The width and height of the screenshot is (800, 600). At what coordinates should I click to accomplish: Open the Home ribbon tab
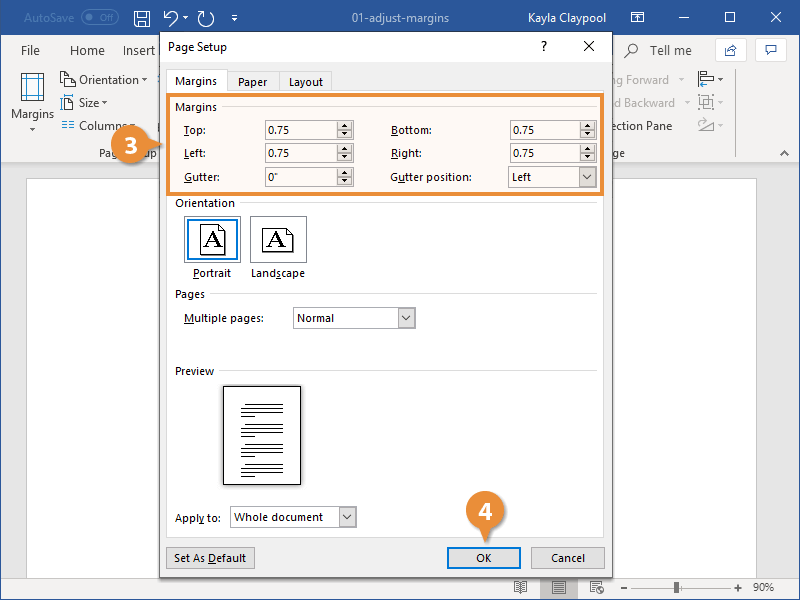87,51
